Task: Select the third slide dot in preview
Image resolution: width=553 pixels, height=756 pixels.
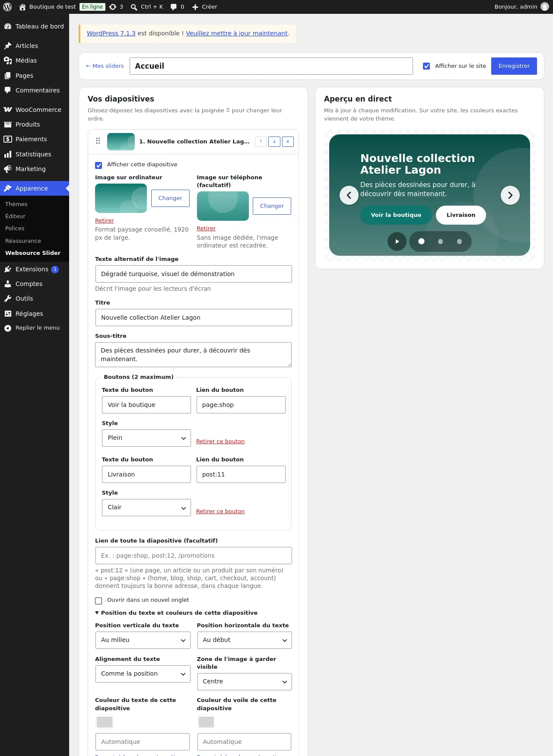Action: [459, 241]
